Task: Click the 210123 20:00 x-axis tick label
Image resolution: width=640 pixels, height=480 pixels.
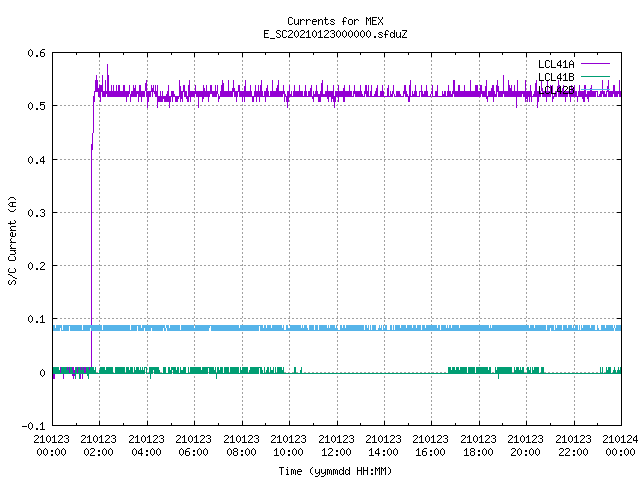Action: click(x=526, y=446)
